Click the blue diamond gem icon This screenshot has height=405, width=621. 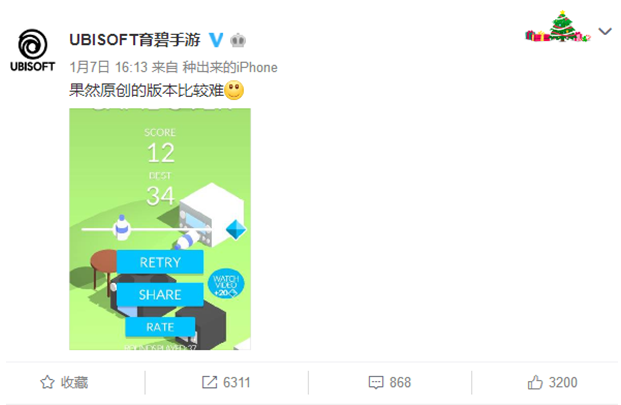(236, 230)
